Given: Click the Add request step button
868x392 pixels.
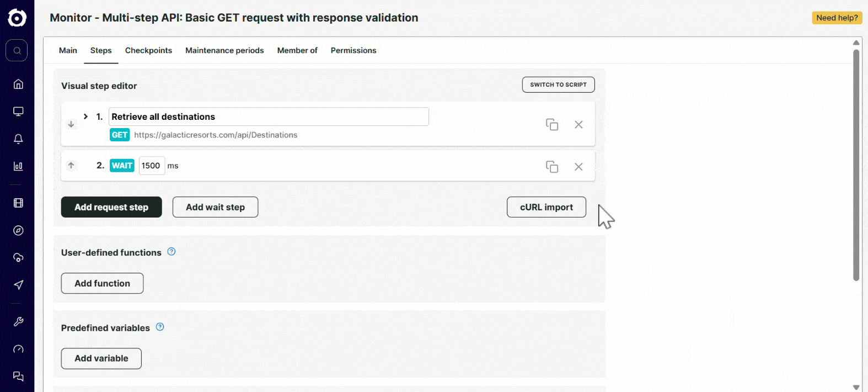Looking at the screenshot, I should [x=111, y=207].
